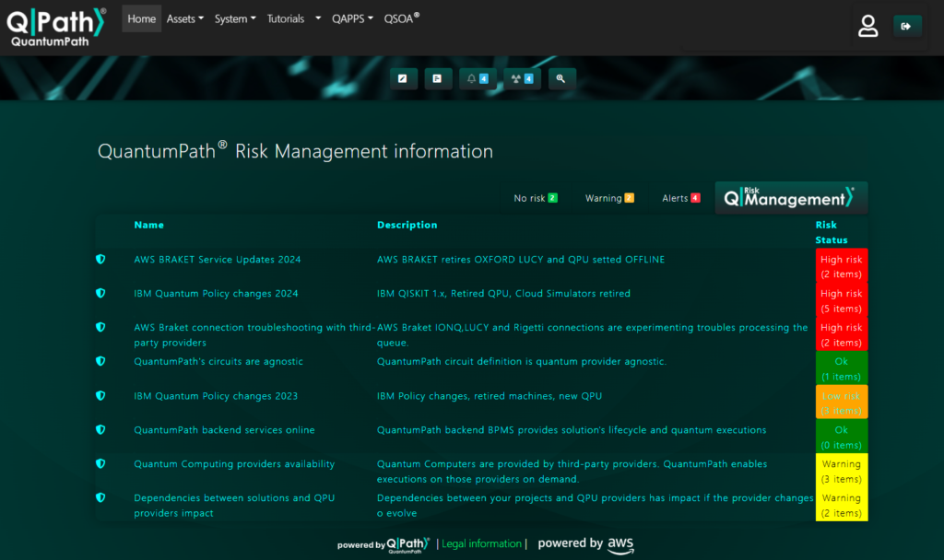The width and height of the screenshot is (944, 560).
Task: Click shield icon beside AWS BRAKET Service Updates
Action: pos(100,260)
